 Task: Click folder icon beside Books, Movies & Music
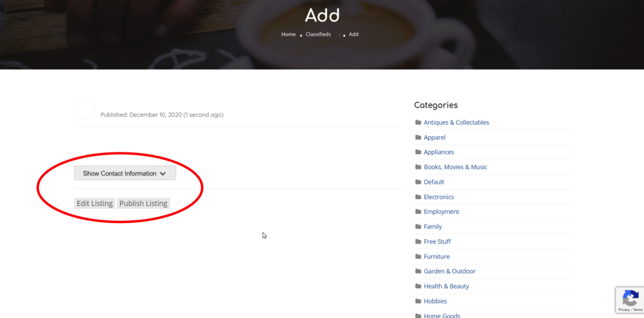click(418, 168)
